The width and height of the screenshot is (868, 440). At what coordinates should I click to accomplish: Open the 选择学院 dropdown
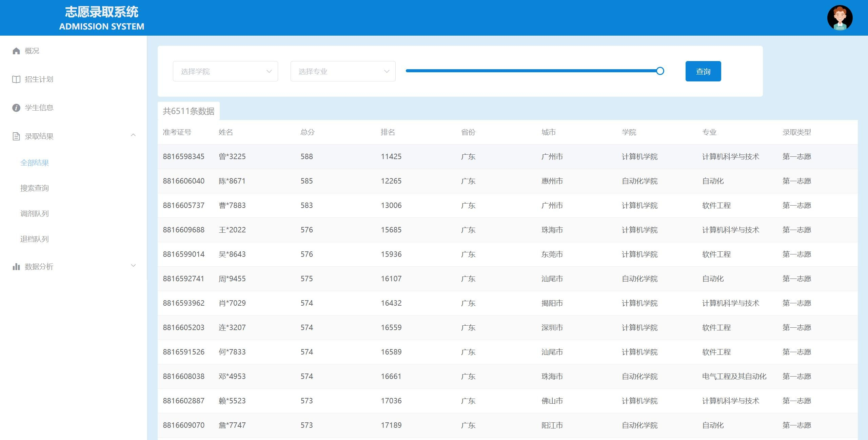pos(225,71)
